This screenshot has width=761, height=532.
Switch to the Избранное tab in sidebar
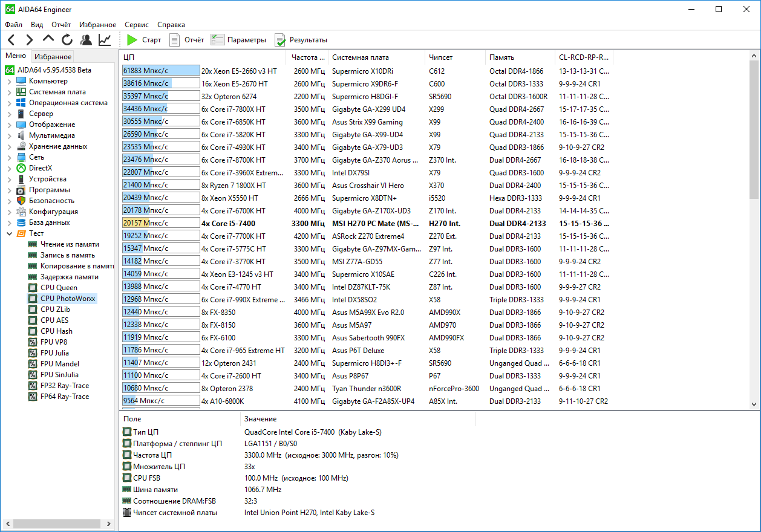point(53,57)
